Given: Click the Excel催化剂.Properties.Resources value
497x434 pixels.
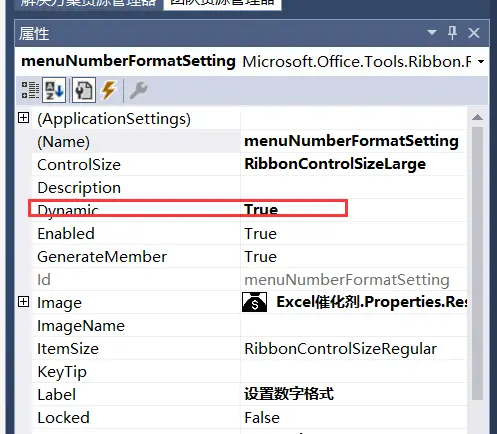Looking at the screenshot, I should click(372, 302).
